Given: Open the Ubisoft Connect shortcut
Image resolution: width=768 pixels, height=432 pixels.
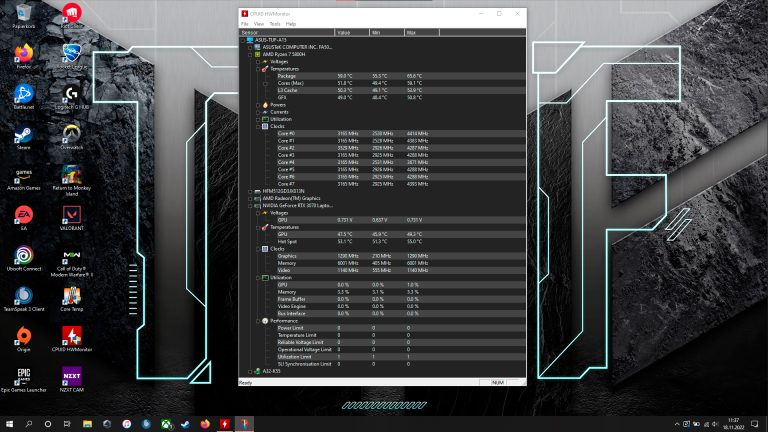Looking at the screenshot, I should tap(23, 258).
